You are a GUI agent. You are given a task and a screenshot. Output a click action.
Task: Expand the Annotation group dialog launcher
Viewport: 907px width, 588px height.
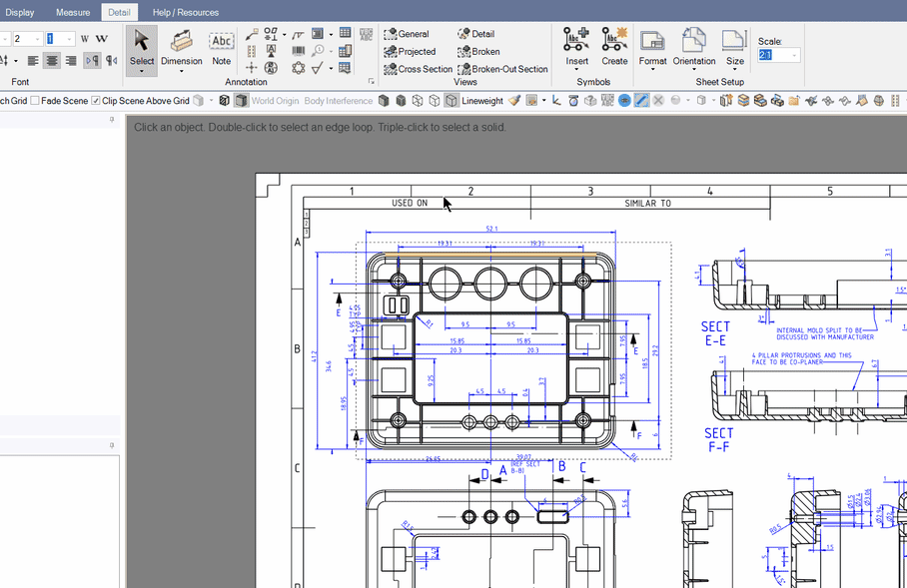[x=371, y=82]
